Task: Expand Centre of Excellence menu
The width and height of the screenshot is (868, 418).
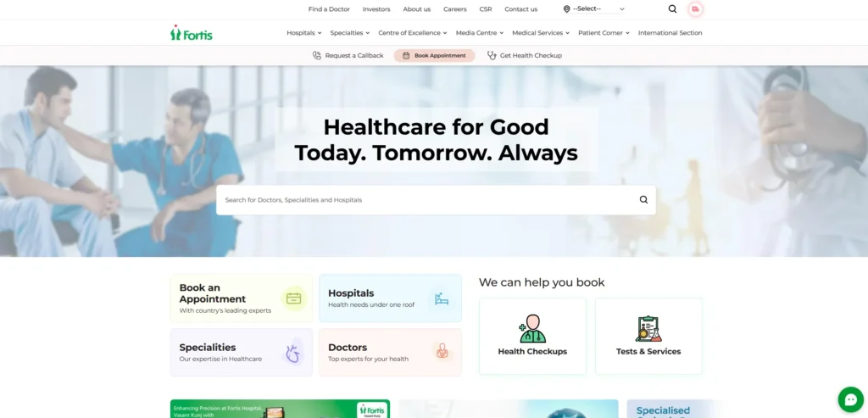Action: tap(413, 33)
